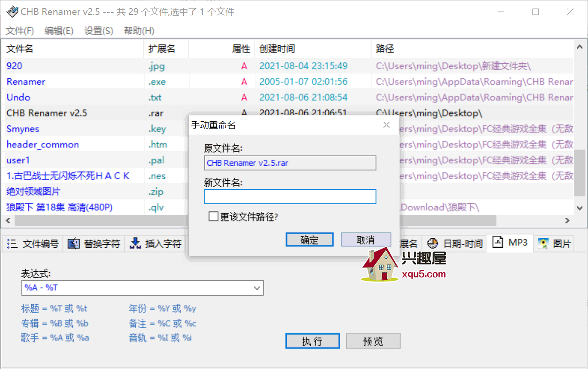Viewport: 588px width, 369px height.
Task: Click the 文件编号 tab numbering icon
Action: click(x=12, y=244)
